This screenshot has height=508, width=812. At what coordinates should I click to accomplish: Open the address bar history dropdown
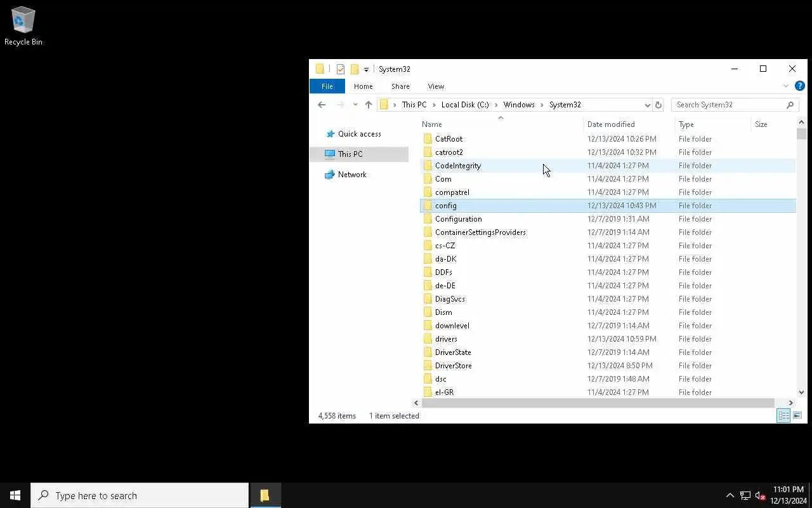647,105
